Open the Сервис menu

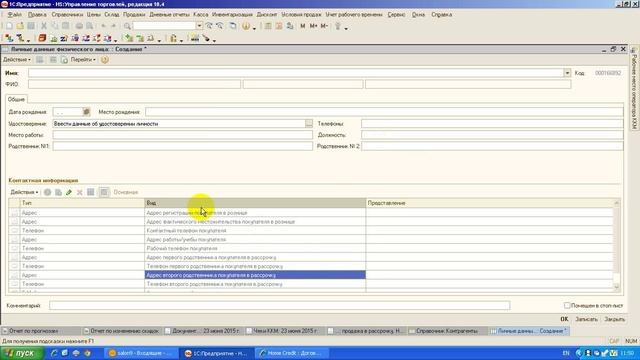[x=396, y=14]
